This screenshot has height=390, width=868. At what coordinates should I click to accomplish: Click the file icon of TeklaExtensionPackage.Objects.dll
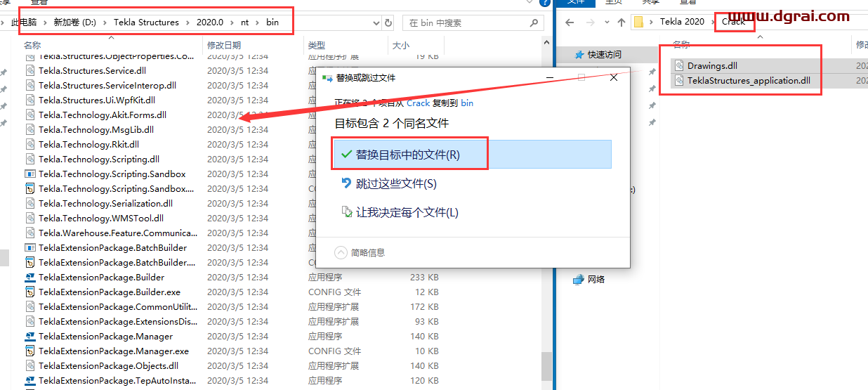point(30,365)
